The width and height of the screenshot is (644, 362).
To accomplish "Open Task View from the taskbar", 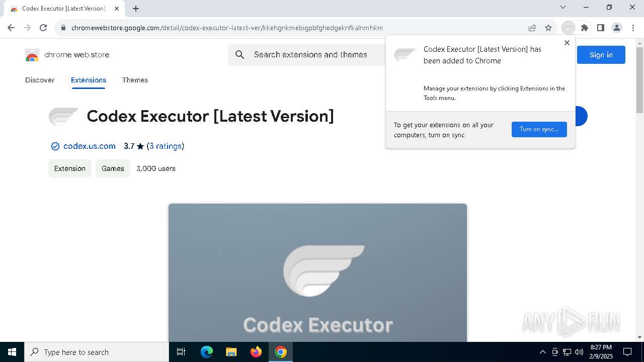I will point(181,352).
